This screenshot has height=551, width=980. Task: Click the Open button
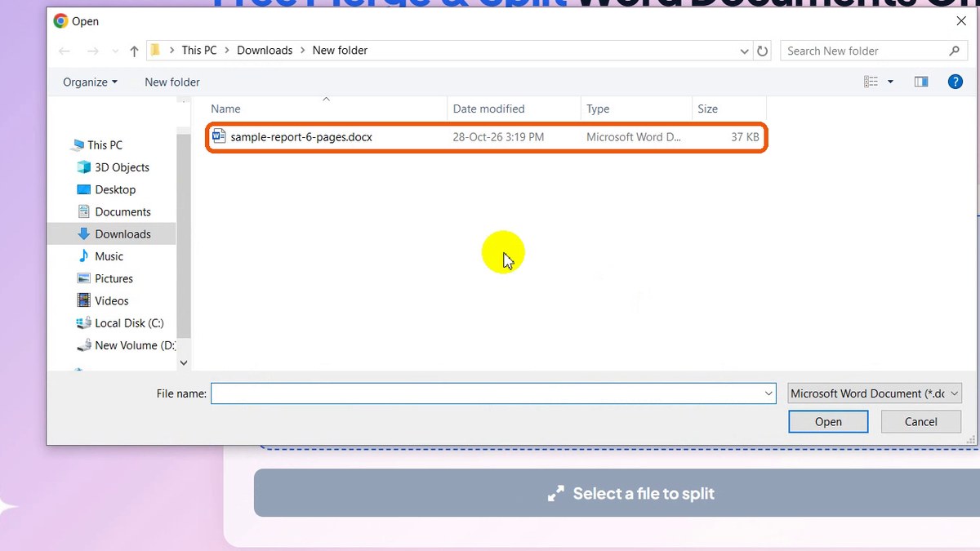tap(828, 422)
